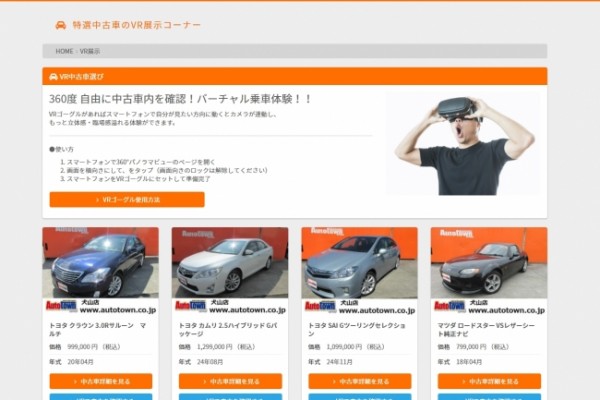Click the model year 24年08月

pyautogui.click(x=210, y=362)
